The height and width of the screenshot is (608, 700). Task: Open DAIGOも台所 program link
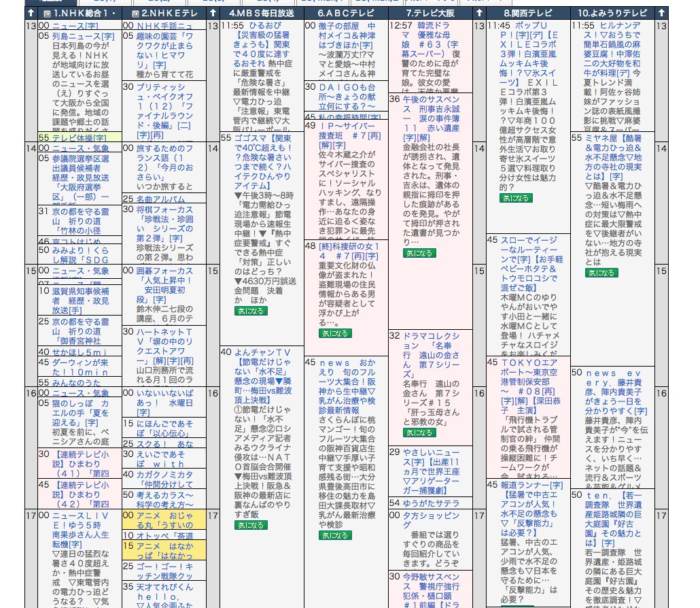point(347,97)
